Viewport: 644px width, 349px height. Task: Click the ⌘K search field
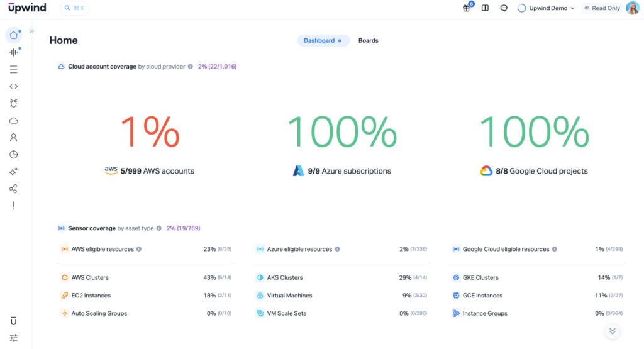pyautogui.click(x=75, y=8)
